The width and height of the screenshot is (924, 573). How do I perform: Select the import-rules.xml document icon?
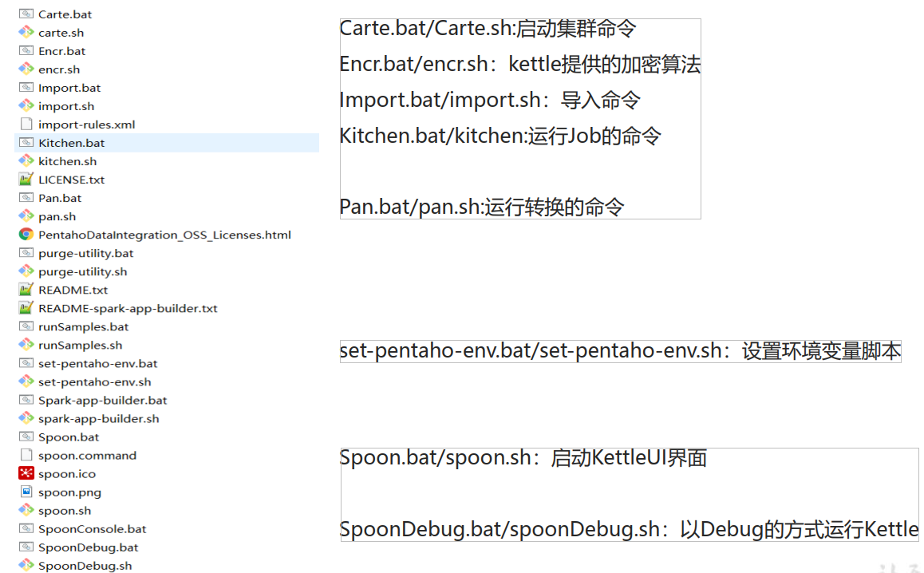26,124
